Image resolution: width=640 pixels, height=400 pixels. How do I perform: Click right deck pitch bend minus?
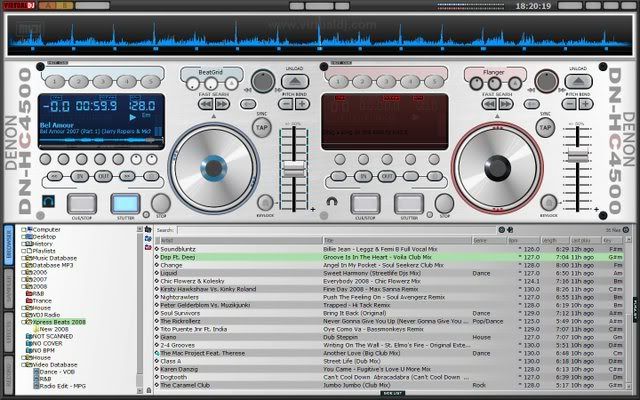pos(569,104)
